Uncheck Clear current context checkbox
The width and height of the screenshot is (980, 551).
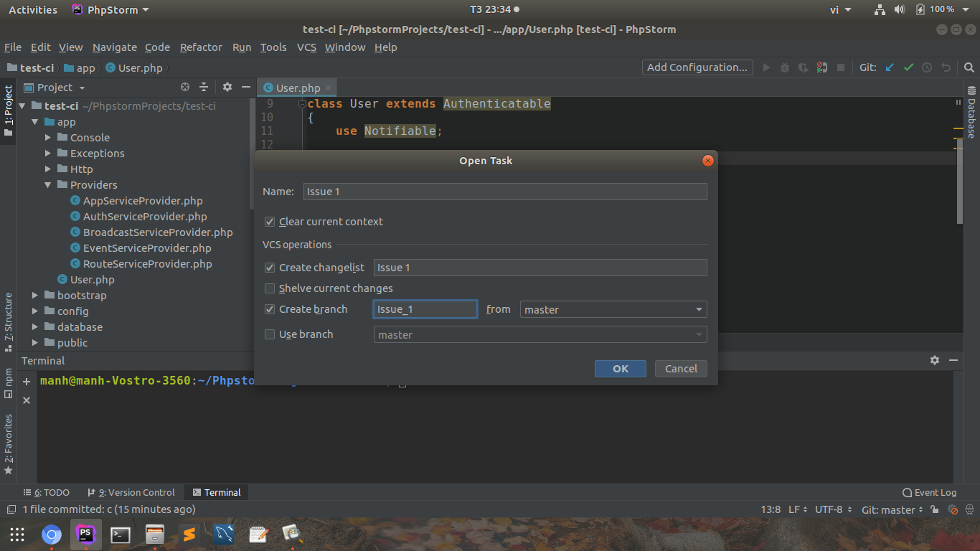(x=270, y=222)
